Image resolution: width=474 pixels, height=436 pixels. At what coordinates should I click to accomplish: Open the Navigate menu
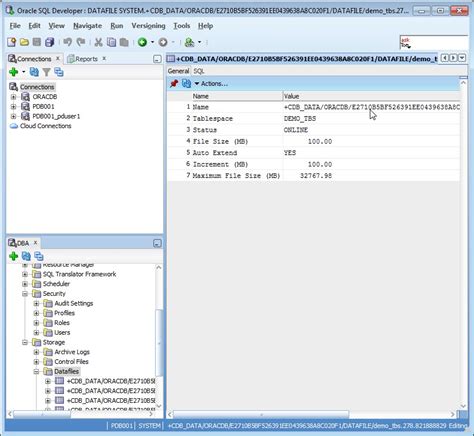coord(87,26)
